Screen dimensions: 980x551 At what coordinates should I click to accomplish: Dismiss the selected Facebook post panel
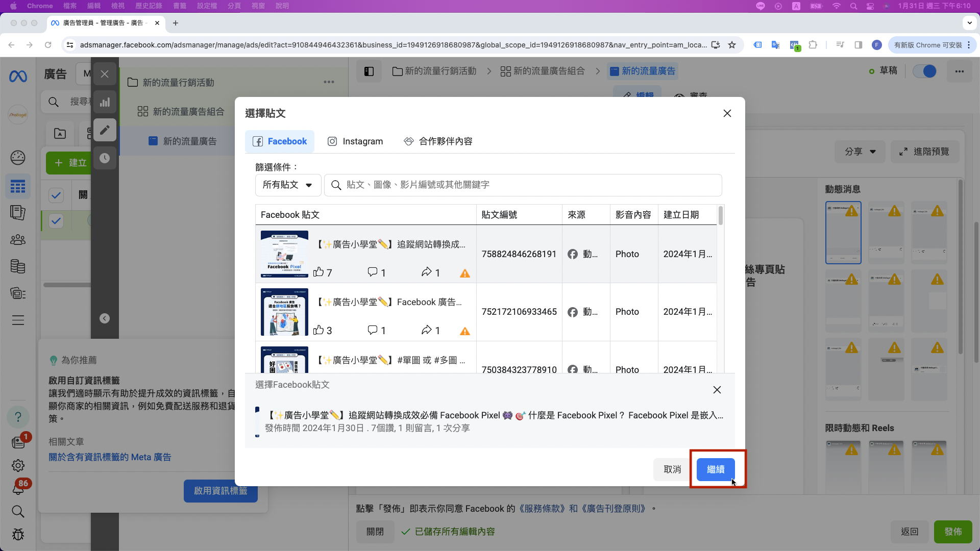717,390
